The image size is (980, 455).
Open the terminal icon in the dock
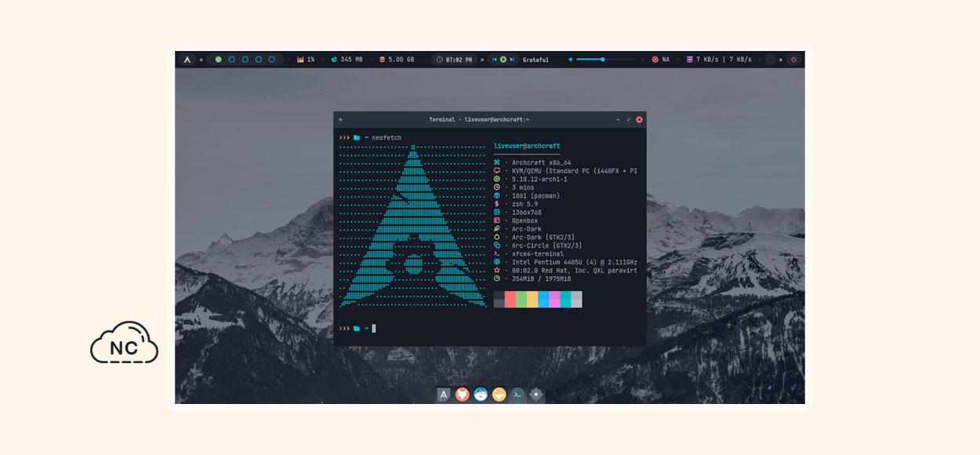(517, 395)
